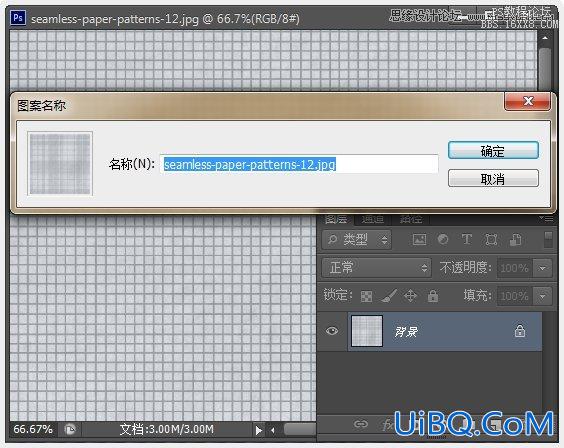Toggle lock image pixels brush icon

[x=388, y=296]
